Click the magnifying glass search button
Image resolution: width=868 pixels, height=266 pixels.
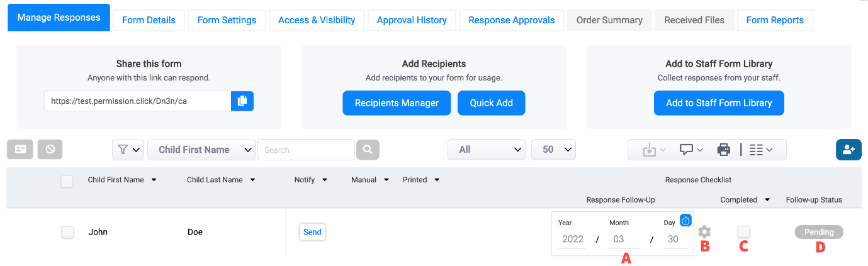[368, 150]
